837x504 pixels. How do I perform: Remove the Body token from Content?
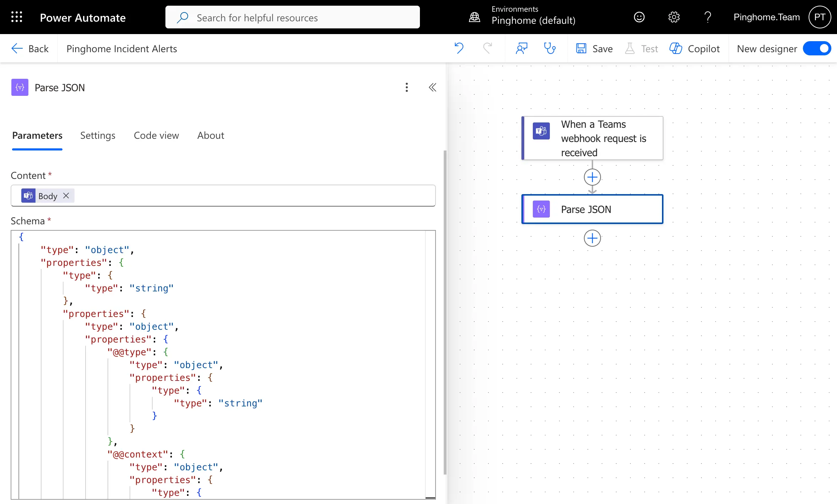pos(66,196)
